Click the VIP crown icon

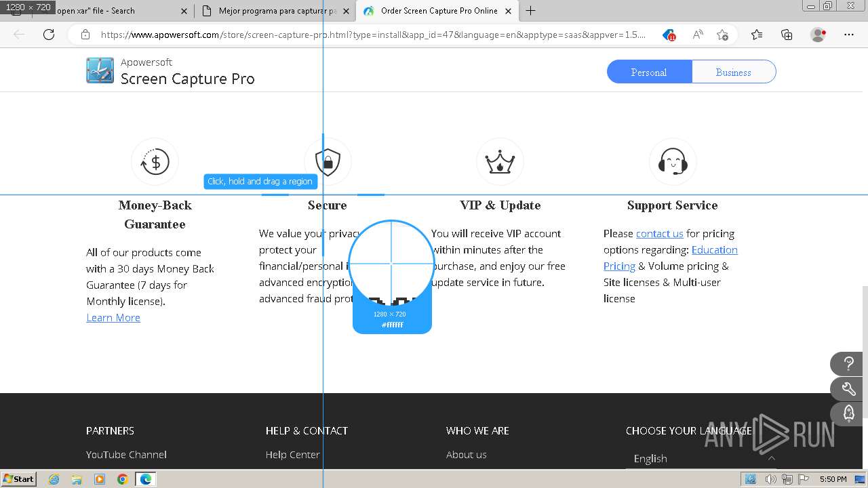click(500, 162)
